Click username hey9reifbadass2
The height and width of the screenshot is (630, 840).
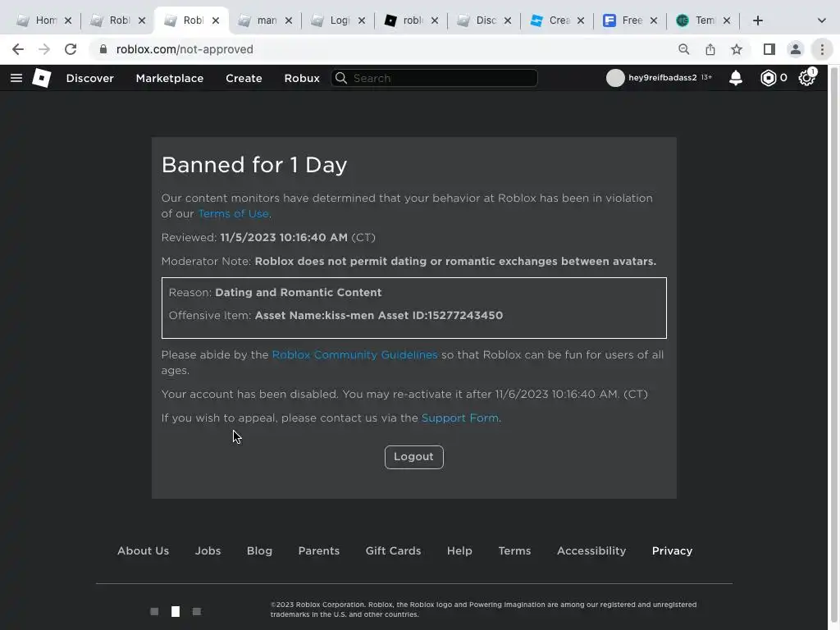tap(663, 78)
